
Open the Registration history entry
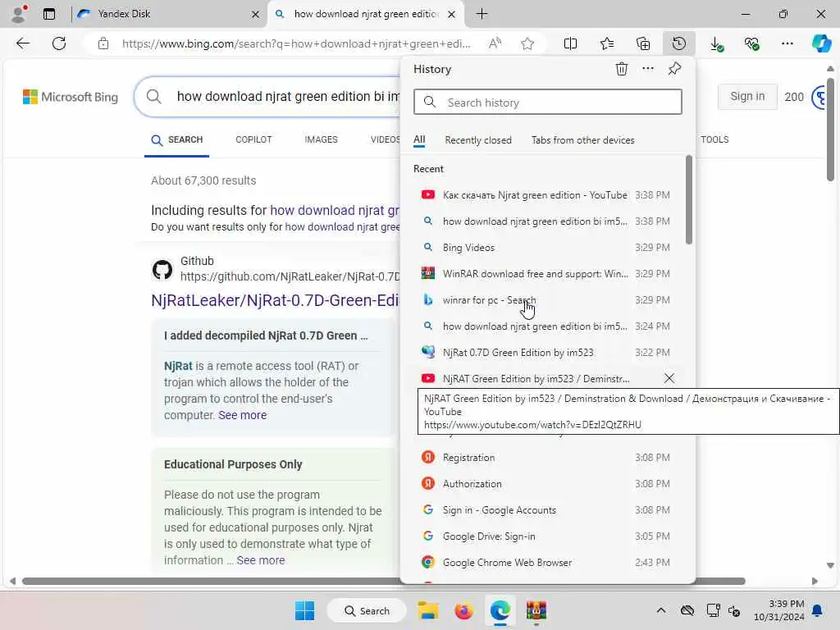coord(546,458)
